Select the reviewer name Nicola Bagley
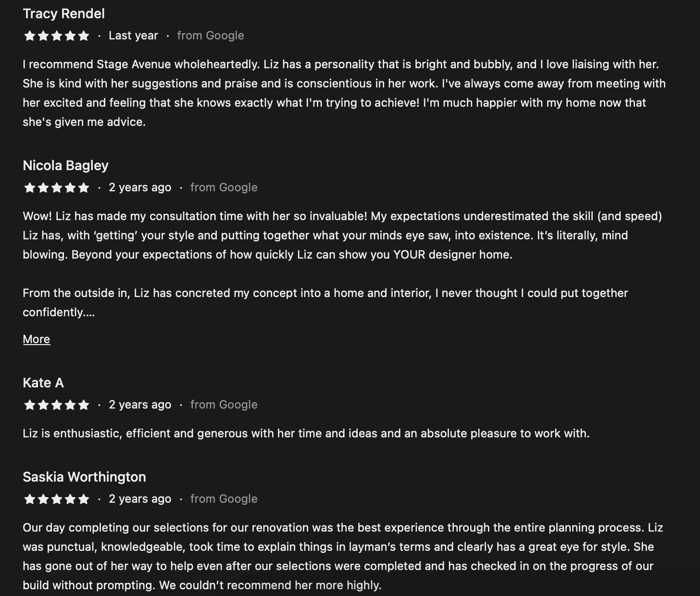The height and width of the screenshot is (596, 700). (x=66, y=165)
